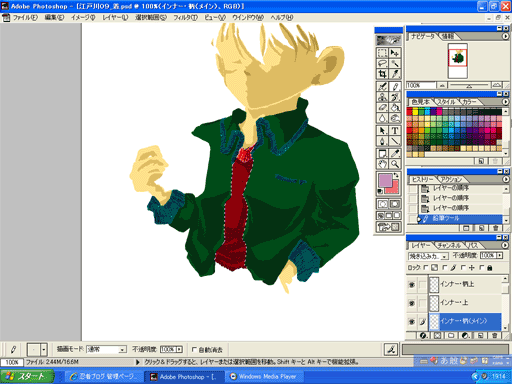Swap foreground and background colors
The width and height of the screenshot is (512, 384).
(x=396, y=175)
